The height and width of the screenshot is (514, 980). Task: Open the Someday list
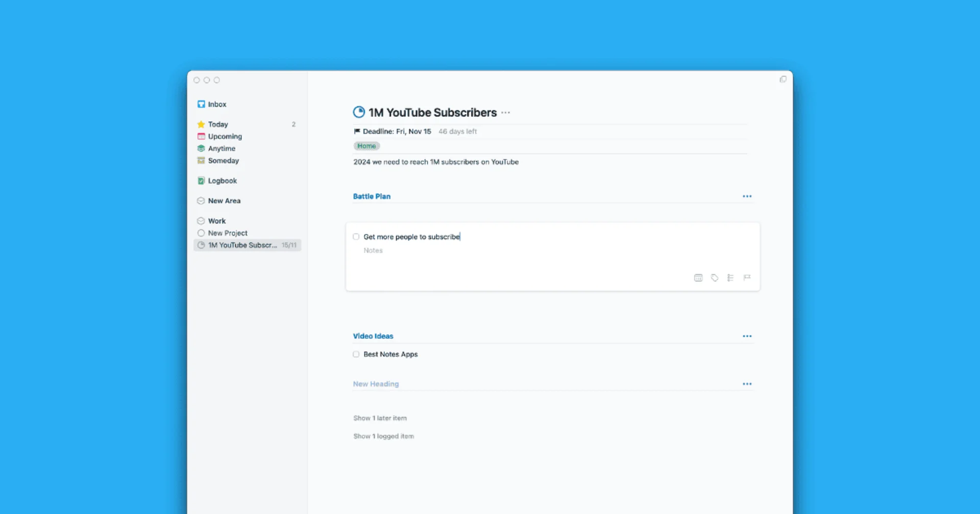(223, 161)
